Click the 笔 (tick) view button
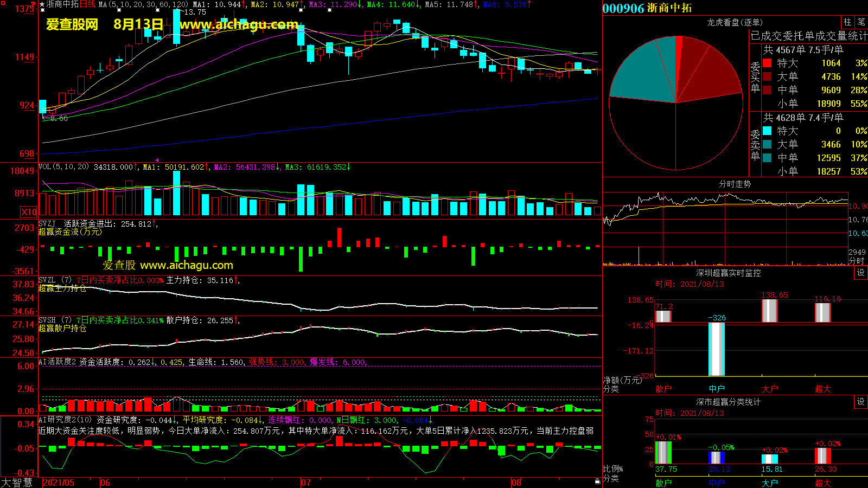 pyautogui.click(x=861, y=22)
